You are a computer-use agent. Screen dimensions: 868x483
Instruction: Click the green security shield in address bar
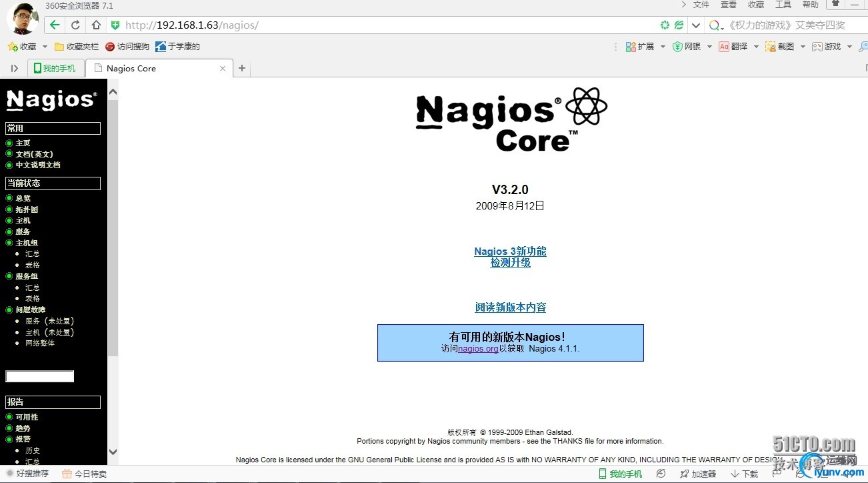click(115, 25)
